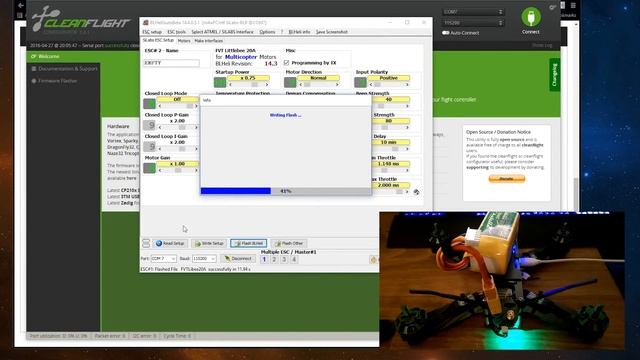Image resolution: width=640 pixels, height=360 pixels.
Task: Switch to the Motors tab
Action: [184, 41]
